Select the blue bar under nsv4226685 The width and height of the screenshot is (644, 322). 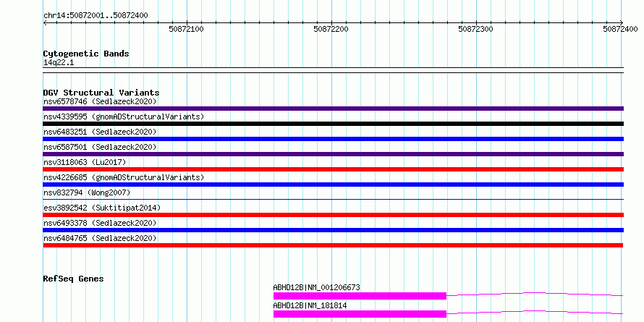tap(333, 185)
